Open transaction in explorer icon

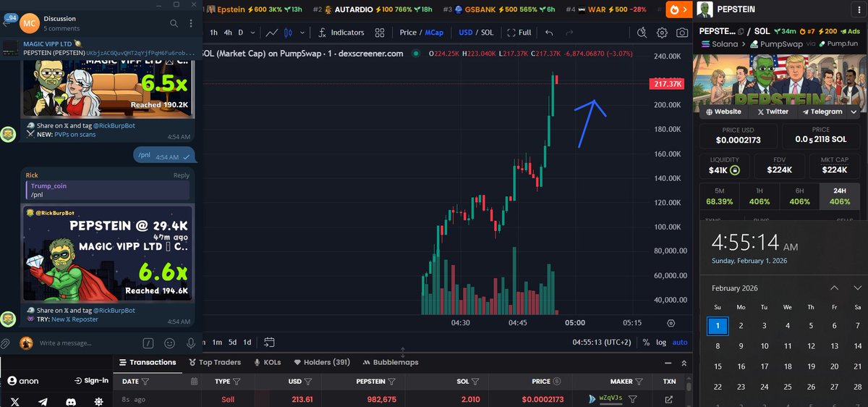tap(668, 399)
